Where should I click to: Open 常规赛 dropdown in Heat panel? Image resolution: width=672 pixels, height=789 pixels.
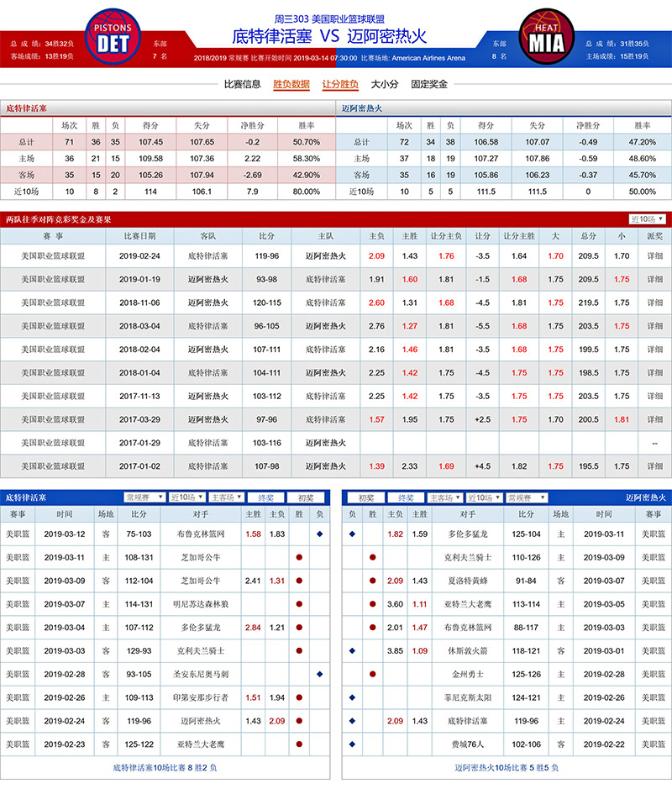point(526,497)
